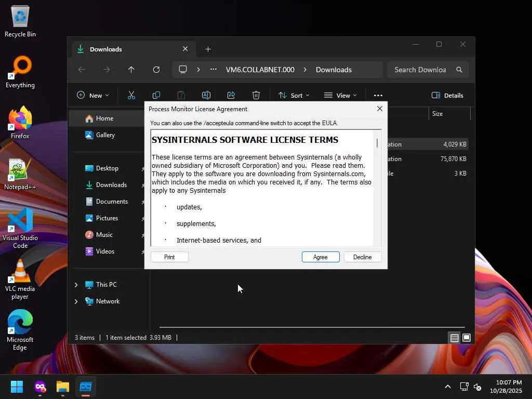Viewport: 532px width, 399px height.
Task: Click the Delete trash icon in toolbar
Action: pyautogui.click(x=256, y=95)
